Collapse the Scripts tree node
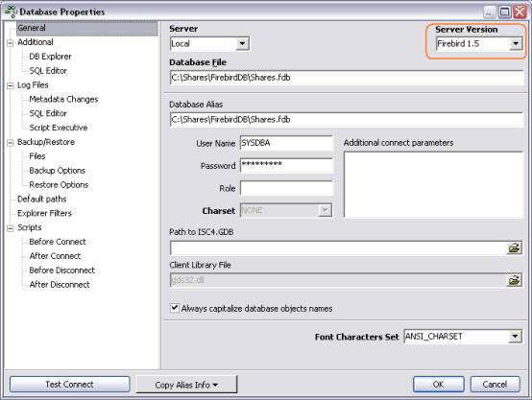The height and width of the screenshot is (400, 532). pos(11,228)
